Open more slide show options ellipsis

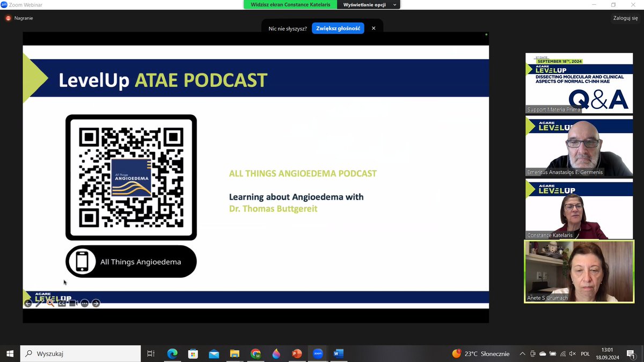point(85,304)
